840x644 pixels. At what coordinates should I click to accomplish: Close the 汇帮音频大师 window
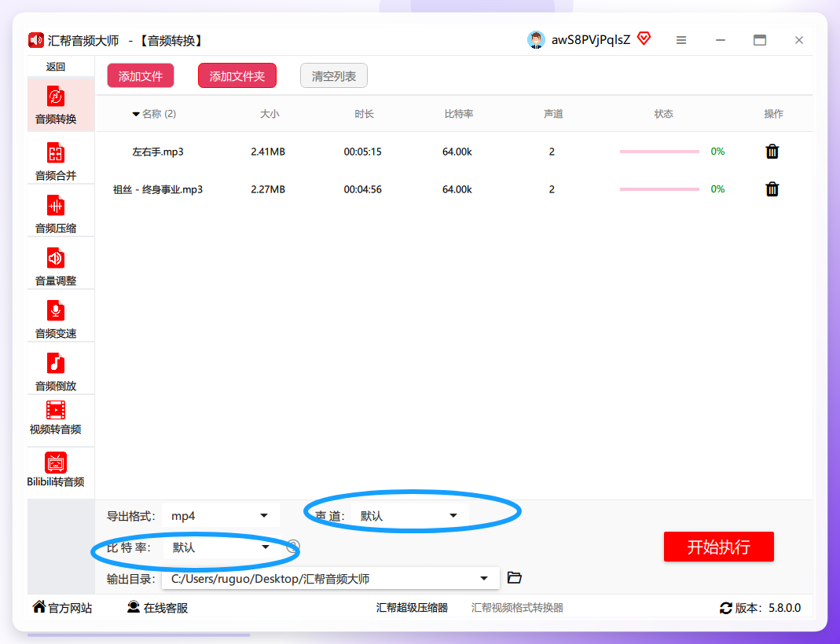[799, 40]
